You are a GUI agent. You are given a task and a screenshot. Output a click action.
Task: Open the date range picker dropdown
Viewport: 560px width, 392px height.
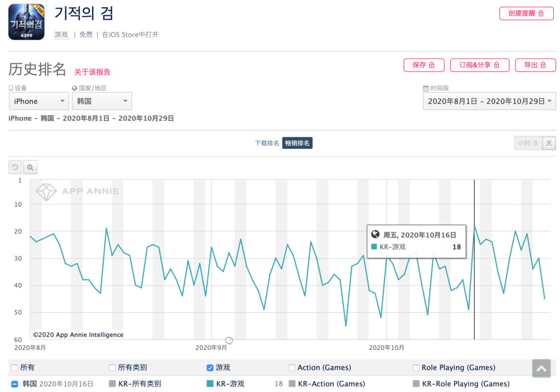(489, 101)
